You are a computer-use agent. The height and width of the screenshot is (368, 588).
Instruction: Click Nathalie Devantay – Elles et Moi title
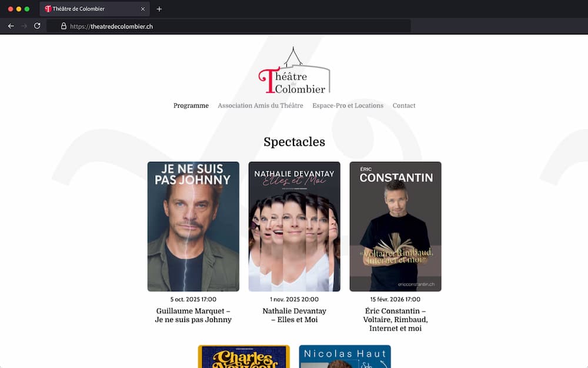coord(295,316)
